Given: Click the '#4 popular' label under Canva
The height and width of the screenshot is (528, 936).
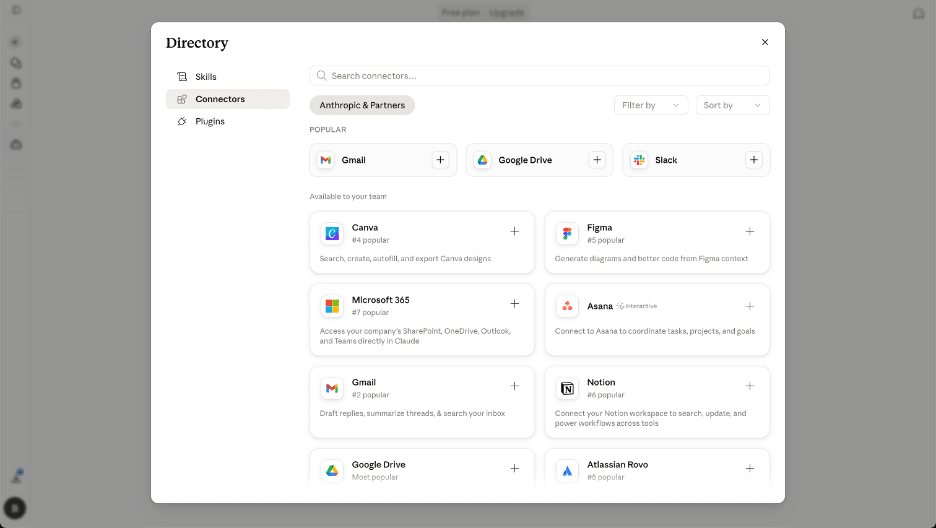Looking at the screenshot, I should [370, 240].
